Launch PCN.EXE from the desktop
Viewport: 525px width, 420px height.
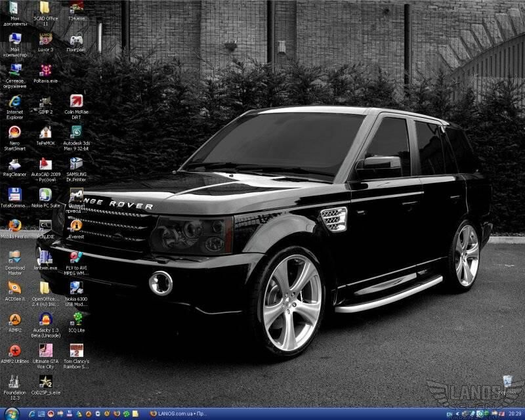click(x=45, y=229)
